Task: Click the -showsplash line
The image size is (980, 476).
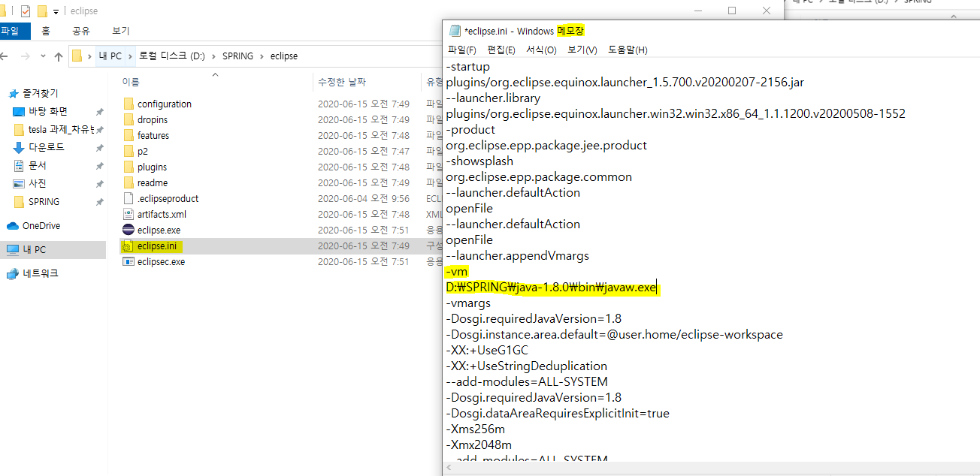Action: click(x=479, y=161)
